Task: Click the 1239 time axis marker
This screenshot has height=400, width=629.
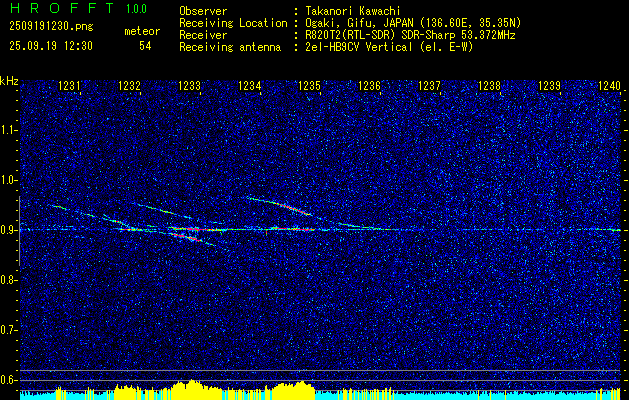Action: tap(549, 85)
